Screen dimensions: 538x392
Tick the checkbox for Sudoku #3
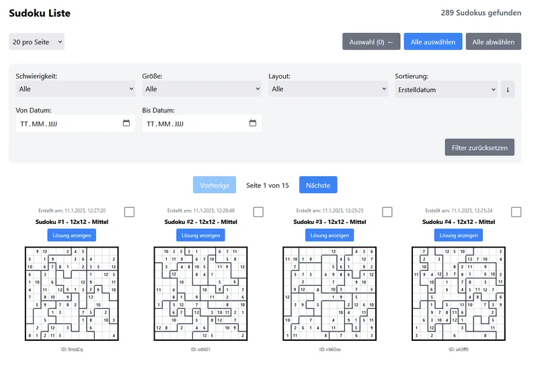387,211
